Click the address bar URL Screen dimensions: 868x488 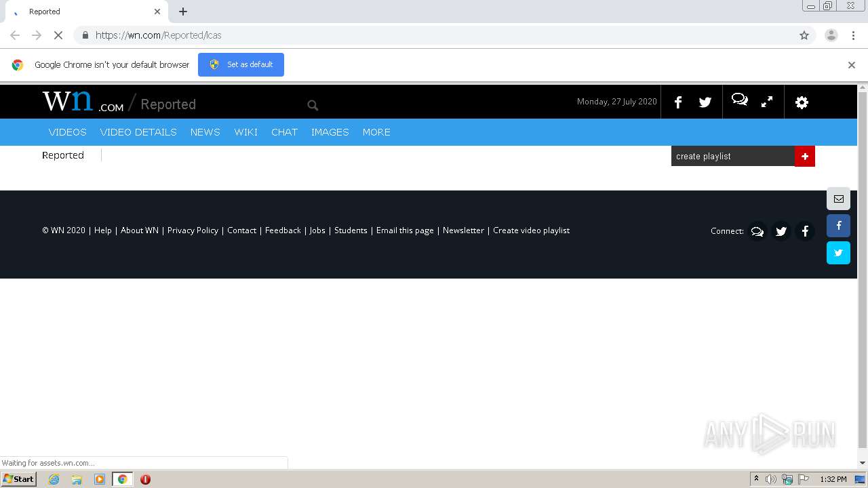point(159,35)
